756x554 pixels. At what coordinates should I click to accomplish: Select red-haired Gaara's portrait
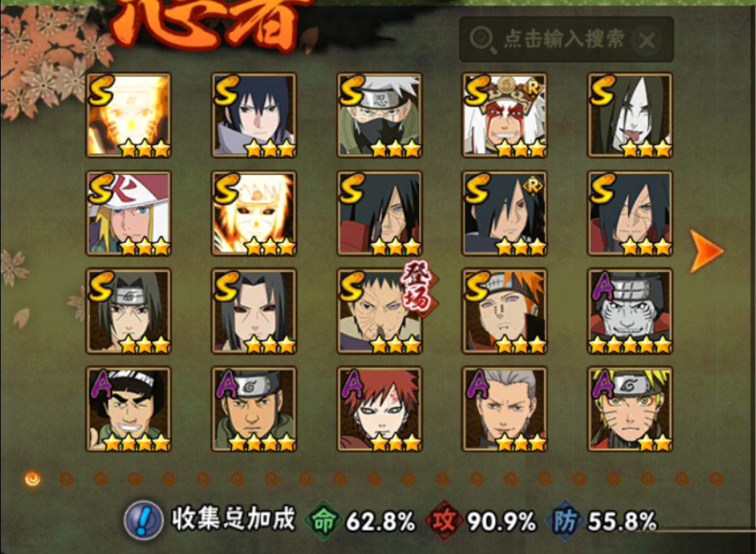[x=379, y=409]
